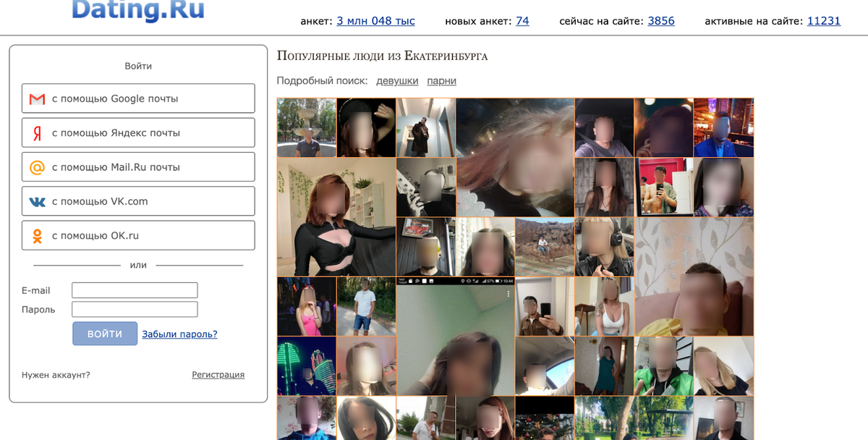Open photo of man in green jacket
The image size is (868, 440).
[x=664, y=366]
